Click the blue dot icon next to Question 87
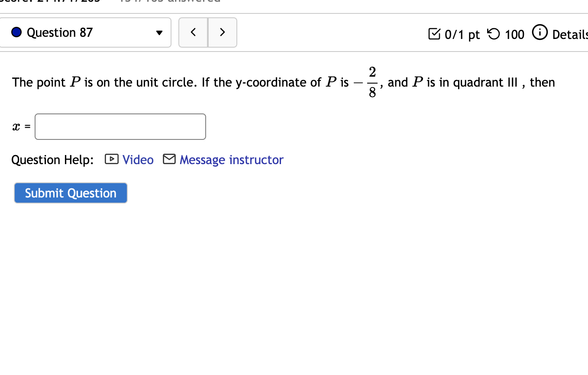Image resolution: width=588 pixels, height=375 pixels. (16, 32)
